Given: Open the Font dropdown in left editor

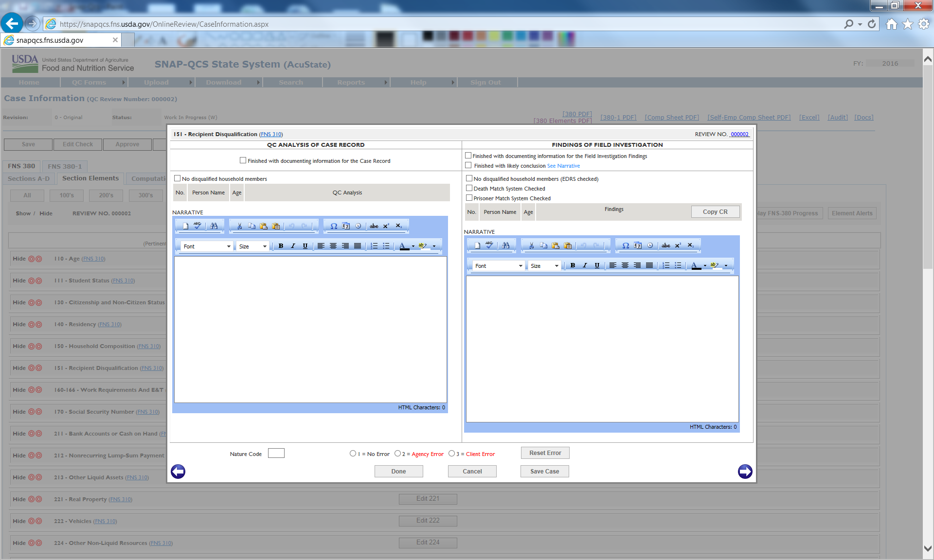Looking at the screenshot, I should (207, 246).
